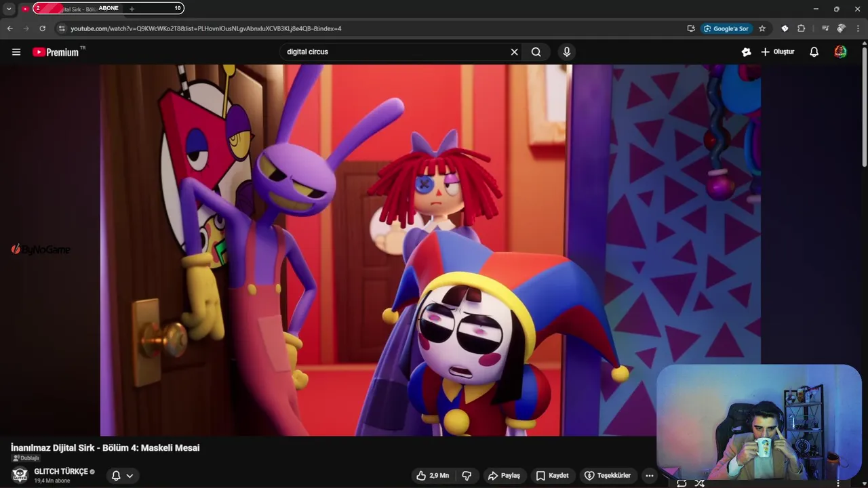
Task: Open notifications bell in YouTube header
Action: click(814, 52)
